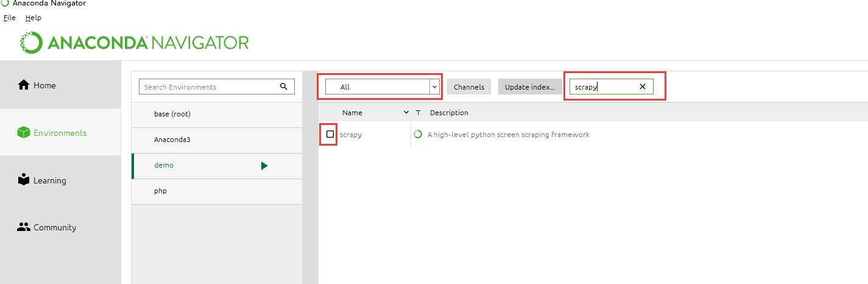Click the search environments magnifier icon
This screenshot has width=868, height=284.
click(x=283, y=87)
